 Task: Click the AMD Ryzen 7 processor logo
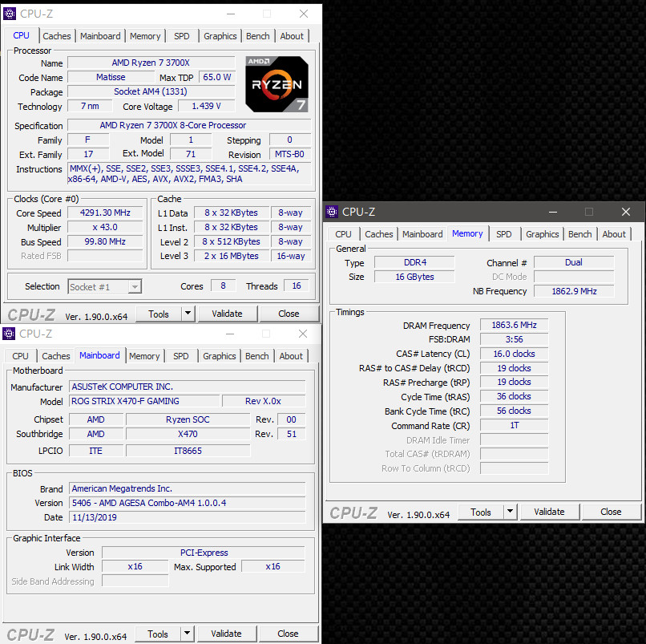(277, 84)
